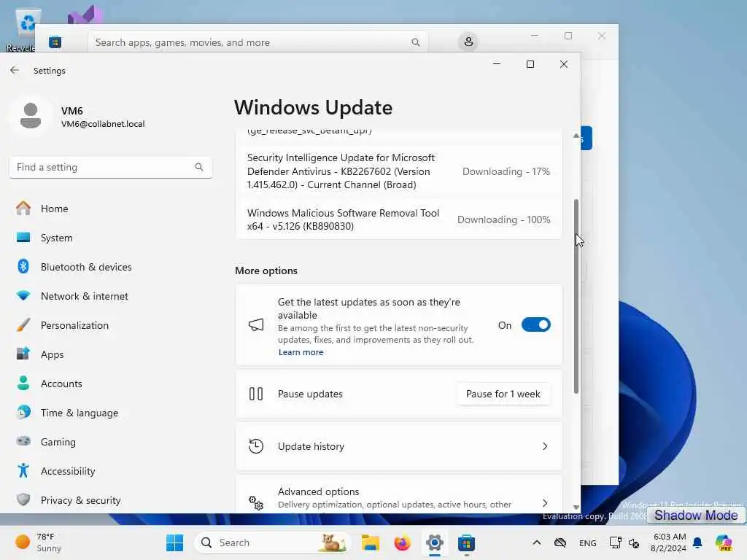Click the Advanced options gears icon

[x=256, y=503]
